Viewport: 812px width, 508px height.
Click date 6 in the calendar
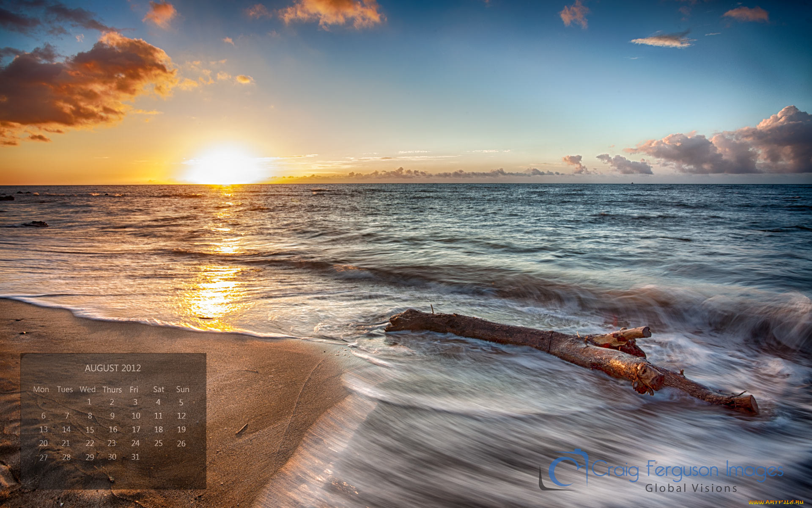(x=43, y=416)
